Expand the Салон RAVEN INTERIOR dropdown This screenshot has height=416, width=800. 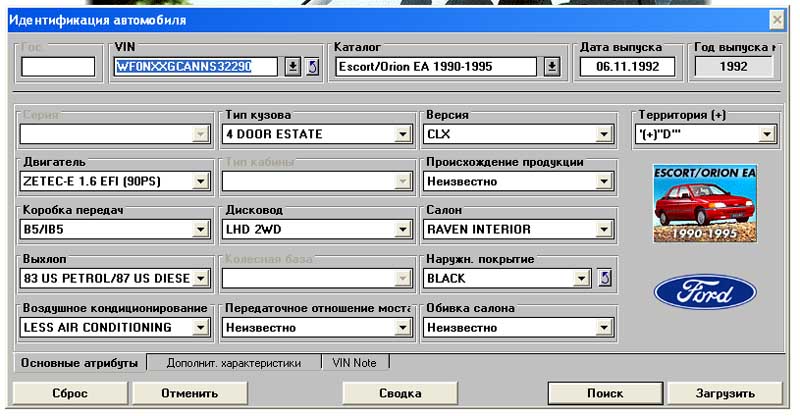click(604, 229)
